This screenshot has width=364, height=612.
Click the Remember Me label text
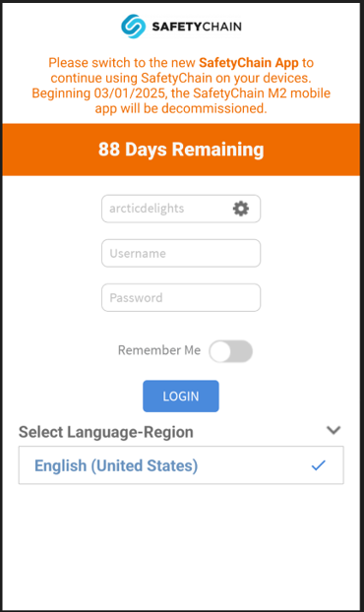[x=159, y=350]
